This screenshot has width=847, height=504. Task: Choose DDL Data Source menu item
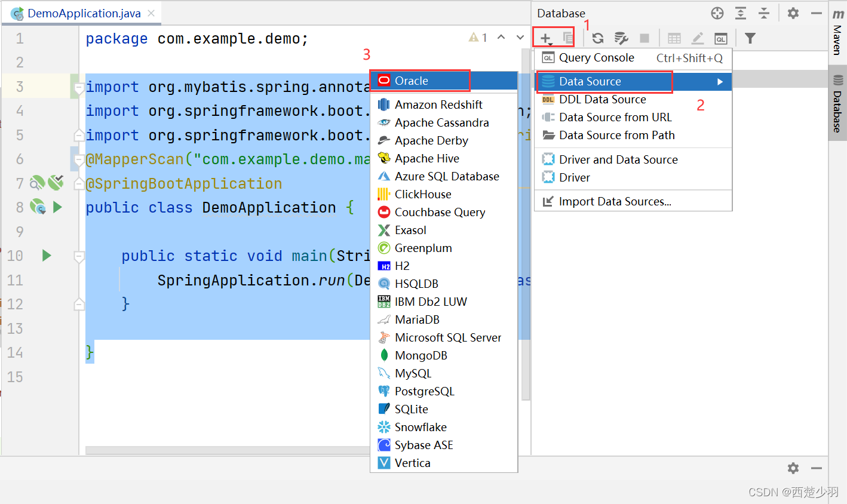pyautogui.click(x=633, y=100)
